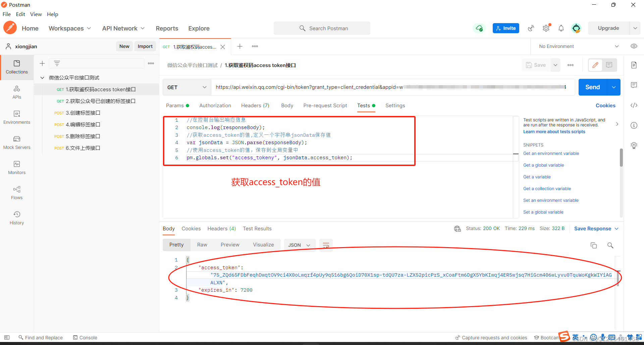Open the Upgrade dropdown arrow
Screen dimensions: 644x345
click(x=635, y=28)
